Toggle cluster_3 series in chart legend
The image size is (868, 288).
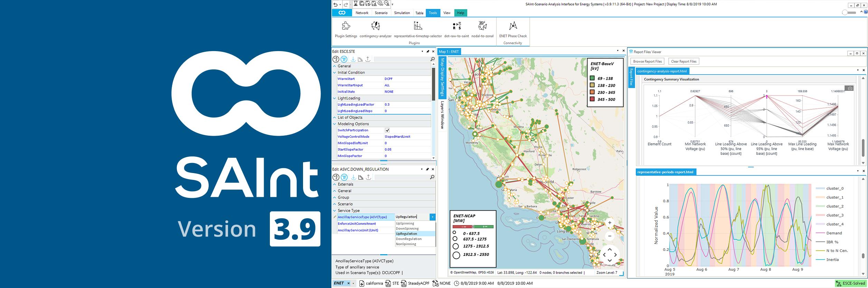(829, 215)
